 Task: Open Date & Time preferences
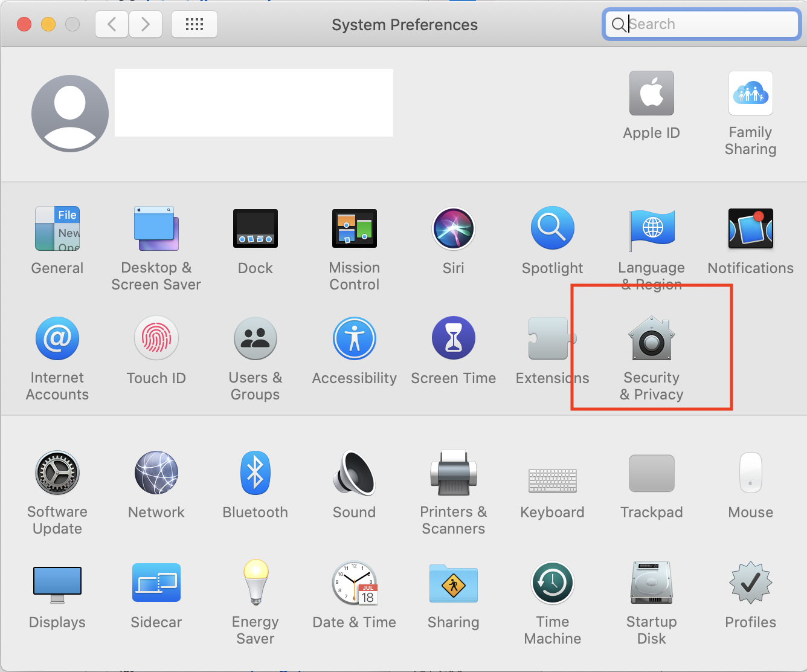(355, 583)
